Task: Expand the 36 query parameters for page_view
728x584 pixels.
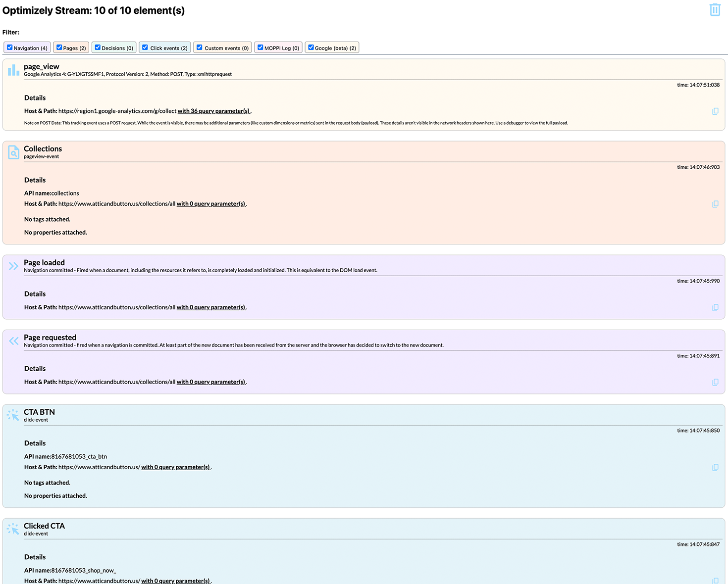Action: tap(213, 111)
